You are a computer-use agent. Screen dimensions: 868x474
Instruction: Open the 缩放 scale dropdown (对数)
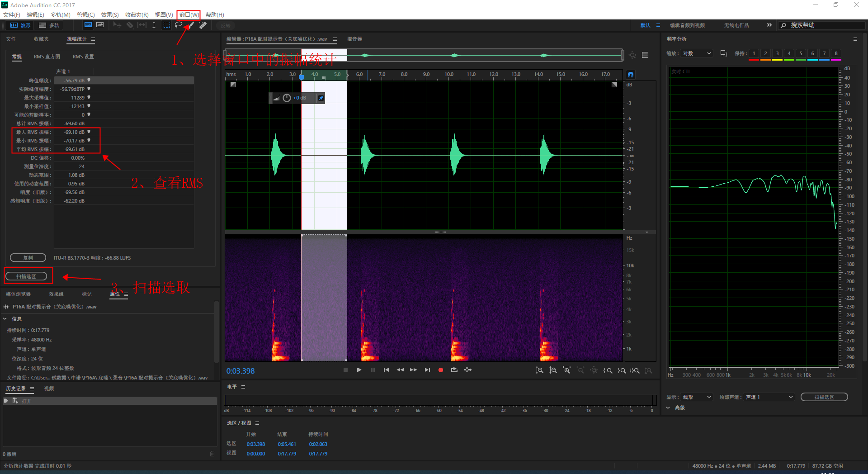coord(697,53)
